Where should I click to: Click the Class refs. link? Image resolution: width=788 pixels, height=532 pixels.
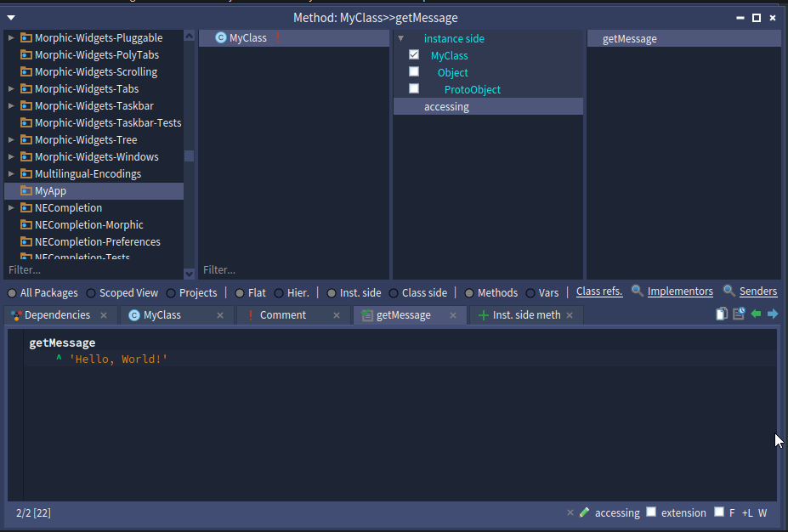[598, 291]
